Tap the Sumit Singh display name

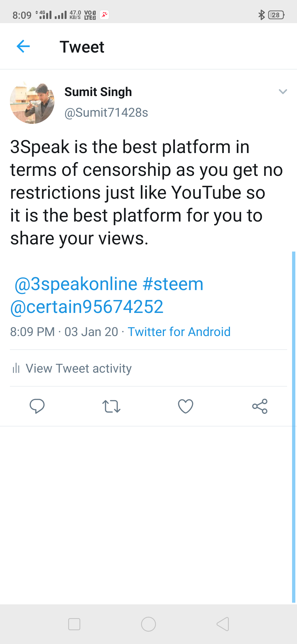point(98,92)
